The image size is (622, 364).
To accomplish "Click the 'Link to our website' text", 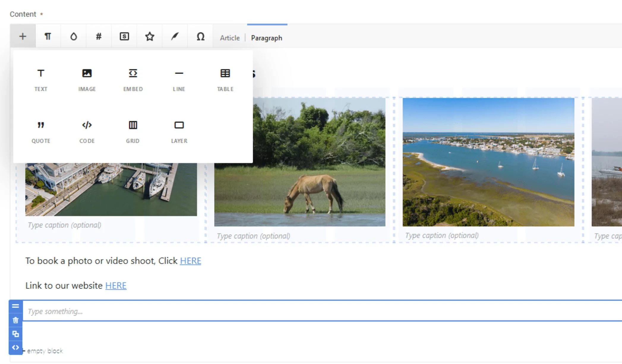I will tap(64, 285).
